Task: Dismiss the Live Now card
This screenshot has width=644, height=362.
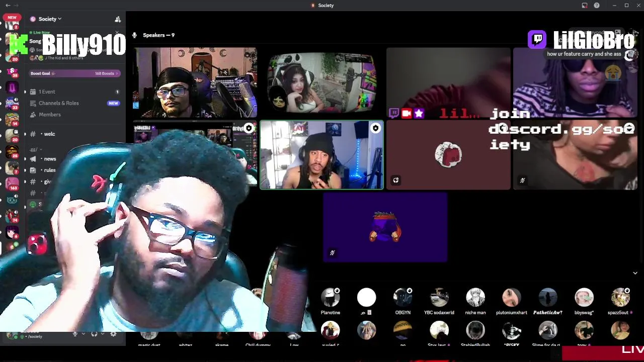Action: (117, 33)
